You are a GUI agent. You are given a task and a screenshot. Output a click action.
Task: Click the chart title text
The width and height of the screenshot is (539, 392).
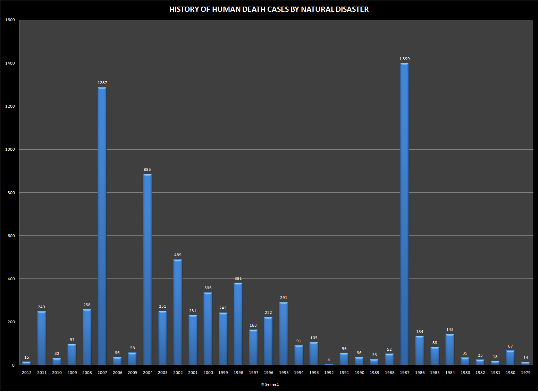(269, 9)
